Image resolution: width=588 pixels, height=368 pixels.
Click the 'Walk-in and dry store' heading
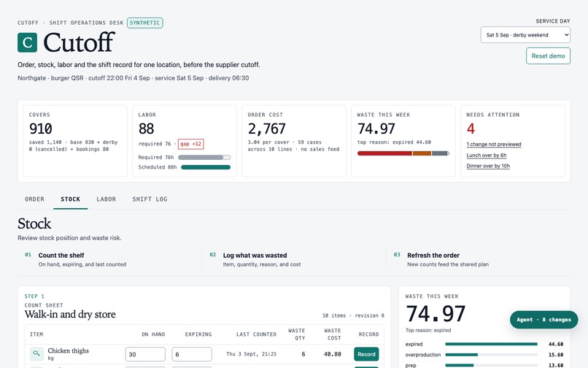pyautogui.click(x=70, y=314)
